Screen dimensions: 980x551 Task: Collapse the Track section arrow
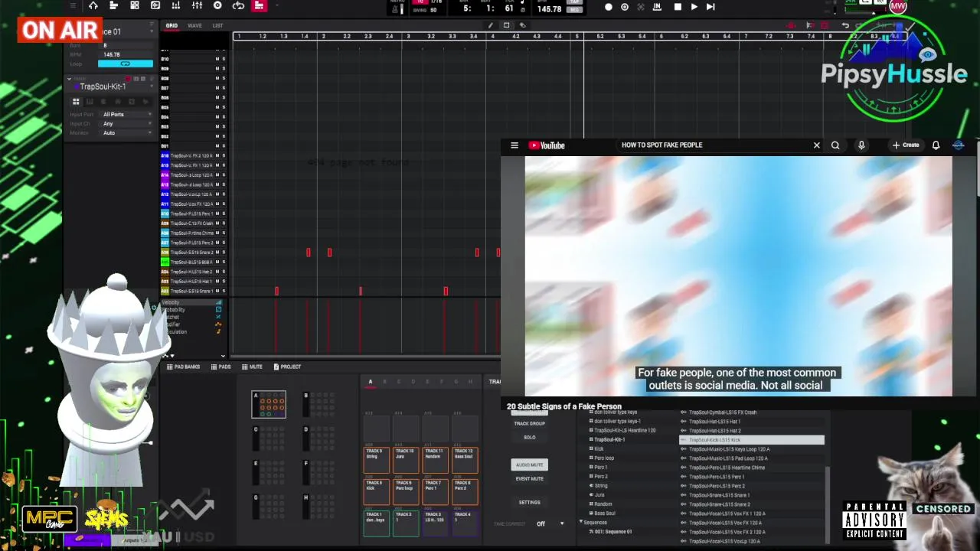[69, 79]
